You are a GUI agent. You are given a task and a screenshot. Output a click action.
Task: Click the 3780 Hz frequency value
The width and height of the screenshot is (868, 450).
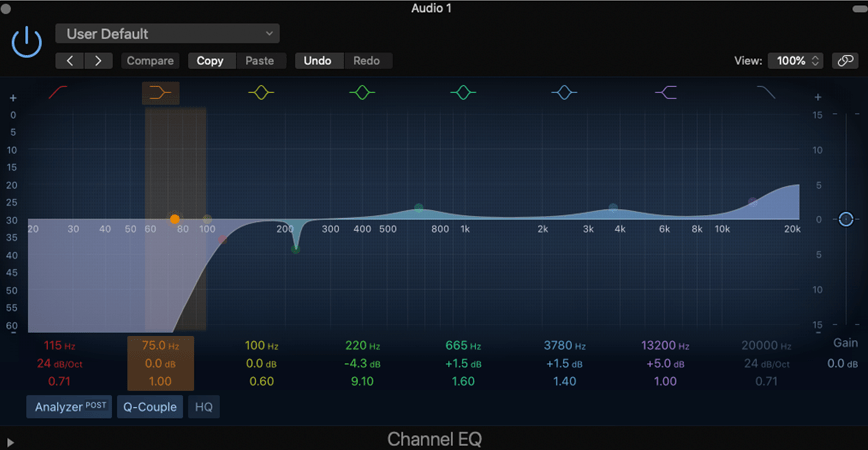pos(565,345)
